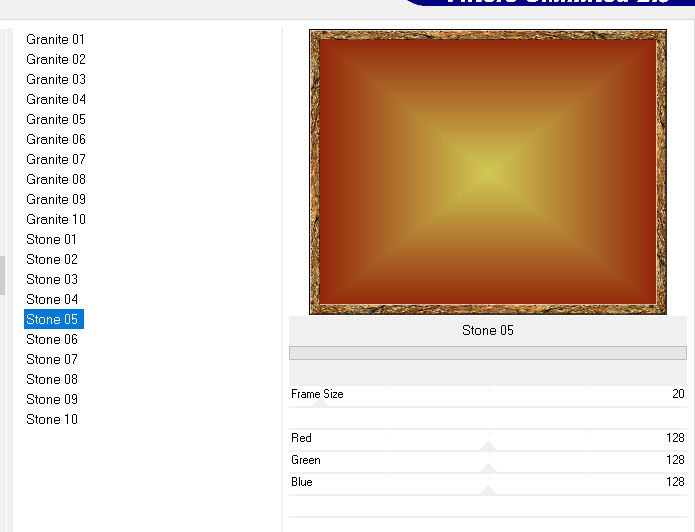Select the Stone 01 frame preset
This screenshot has width=695, height=532.
(x=51, y=239)
